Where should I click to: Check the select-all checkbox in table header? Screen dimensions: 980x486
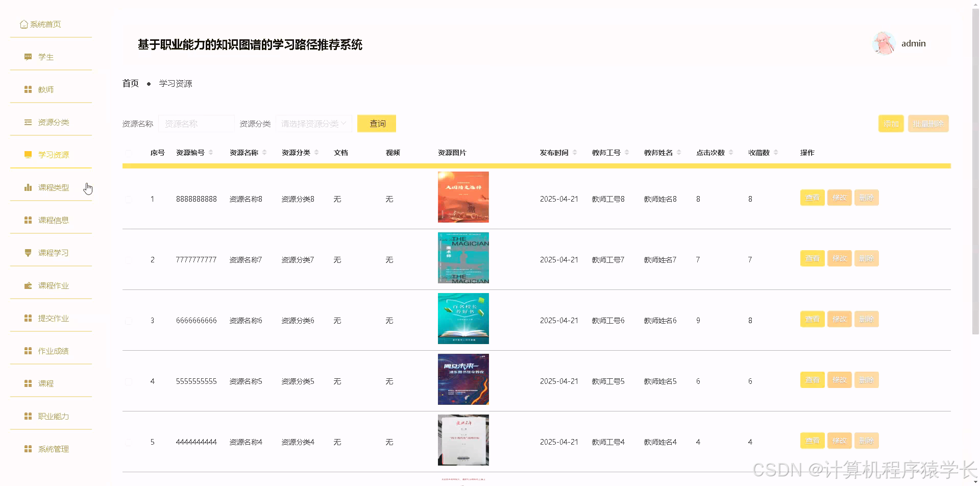click(x=129, y=153)
